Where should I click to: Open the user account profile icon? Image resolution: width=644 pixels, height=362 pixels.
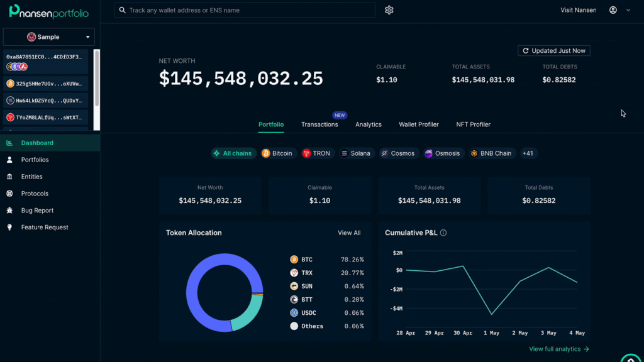click(x=613, y=10)
